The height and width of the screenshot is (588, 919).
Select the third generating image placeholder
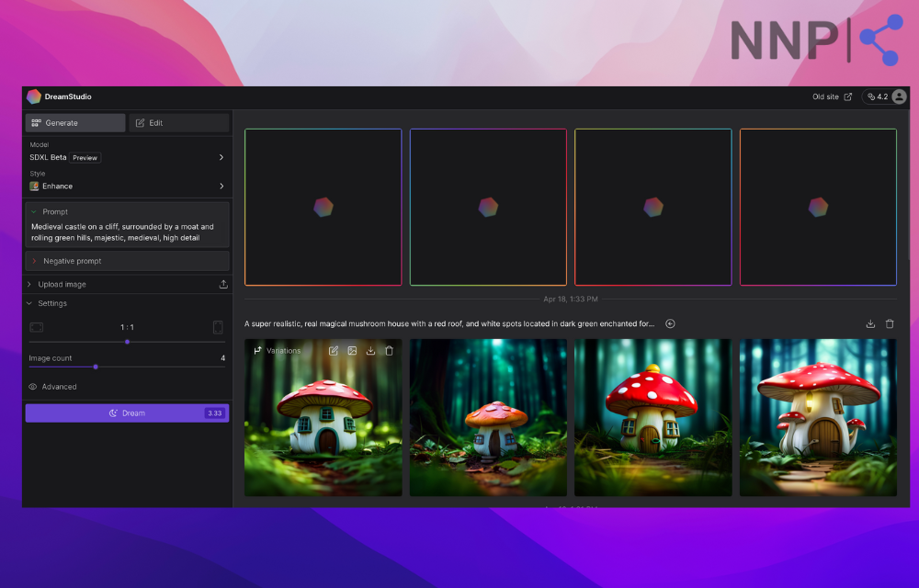pos(652,208)
